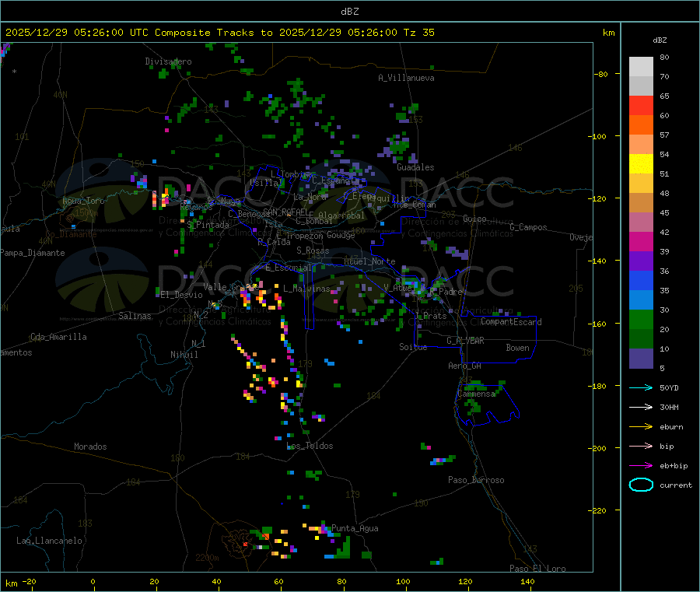700x592 pixels.
Task: Click the Los_Toldos map label
Action: click(310, 446)
